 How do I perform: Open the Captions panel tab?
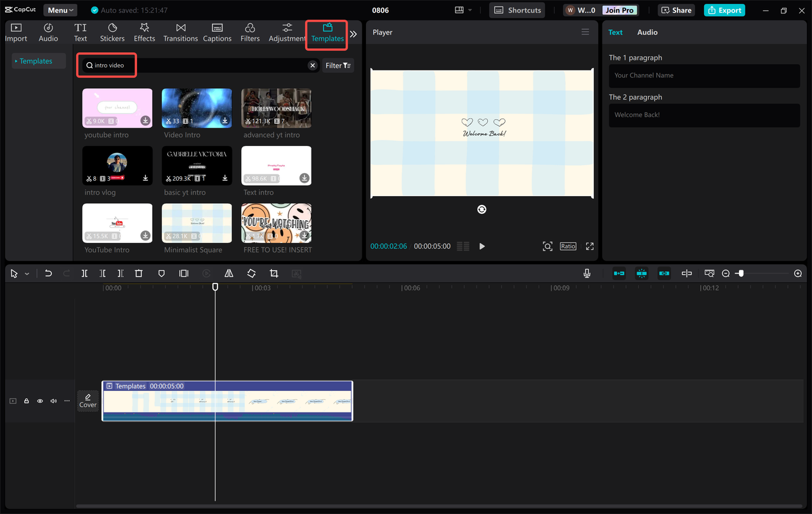point(217,30)
